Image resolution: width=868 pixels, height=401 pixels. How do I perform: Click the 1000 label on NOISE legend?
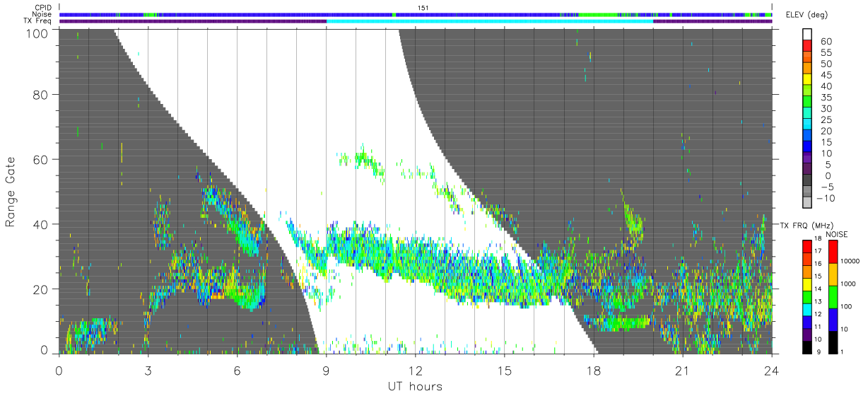[x=849, y=284]
